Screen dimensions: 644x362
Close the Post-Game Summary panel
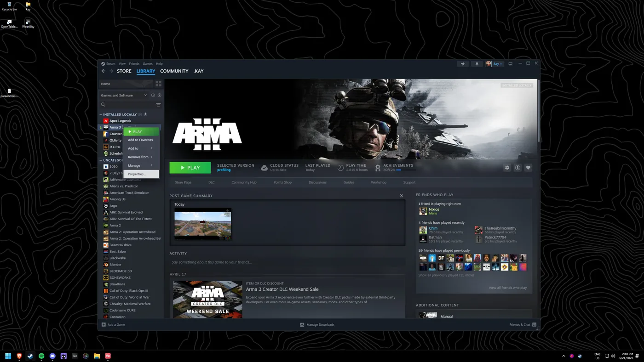[401, 196]
